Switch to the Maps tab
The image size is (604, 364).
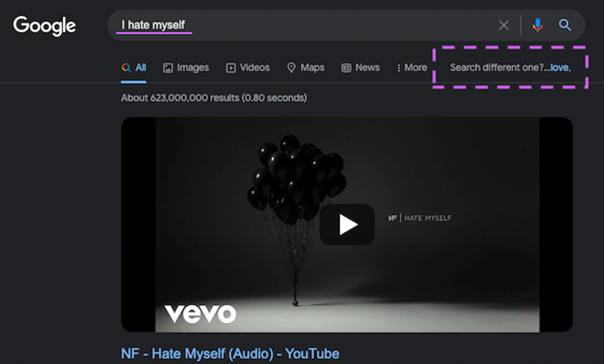[x=306, y=68]
